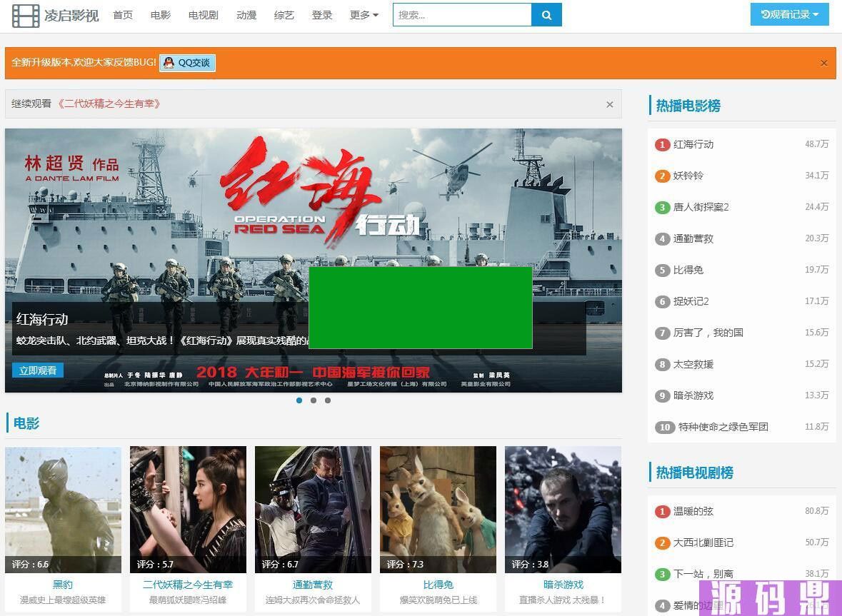Click the 暗杀游戏 title link under poster
Viewport: 842px width, 616px height.
point(563,585)
